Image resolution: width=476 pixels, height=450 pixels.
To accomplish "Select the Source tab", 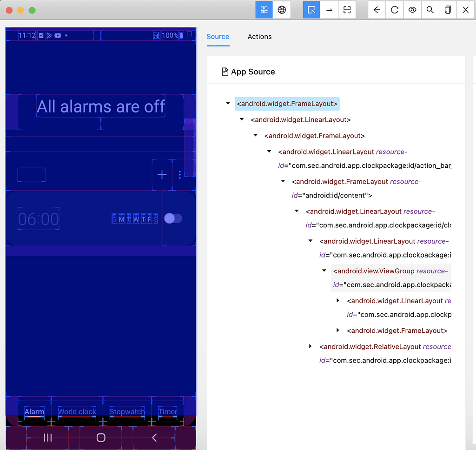I will click(x=218, y=37).
